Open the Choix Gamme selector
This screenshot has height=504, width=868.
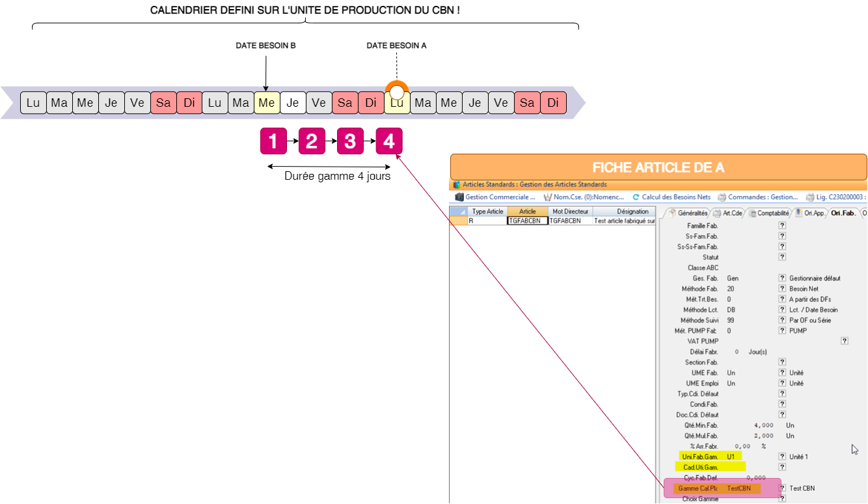point(781,499)
